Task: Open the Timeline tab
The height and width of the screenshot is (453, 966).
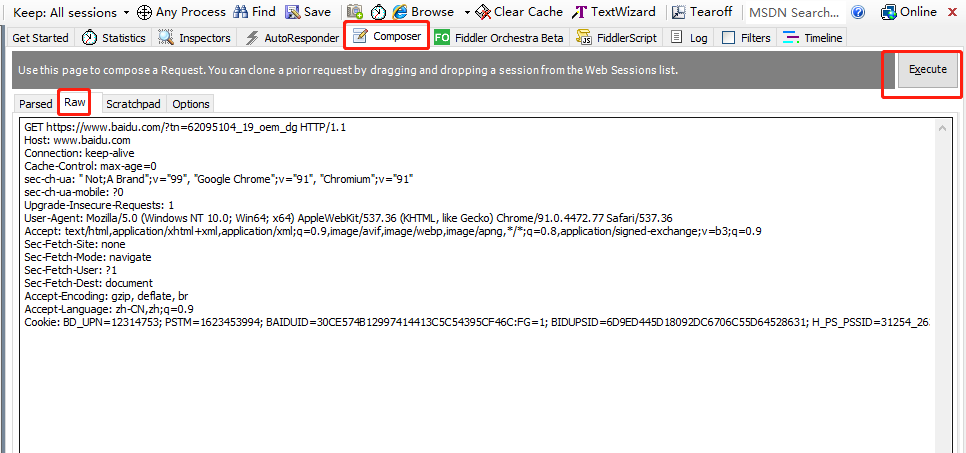Action: [x=812, y=38]
